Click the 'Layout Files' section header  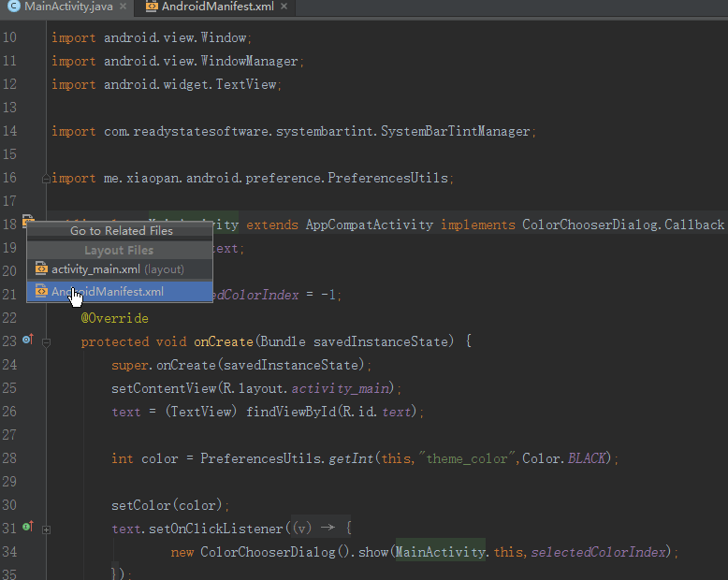coord(119,250)
